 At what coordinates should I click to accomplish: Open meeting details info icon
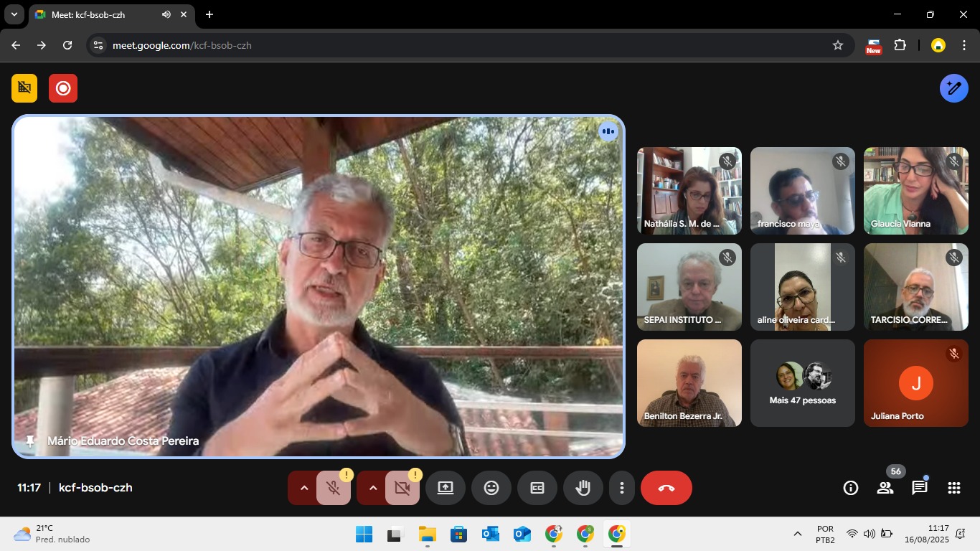[850, 488]
